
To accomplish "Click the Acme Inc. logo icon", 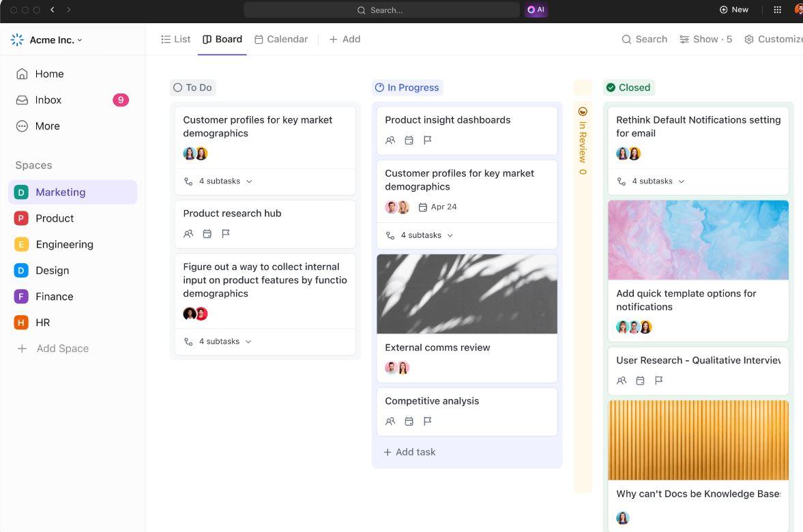I will 18,40.
